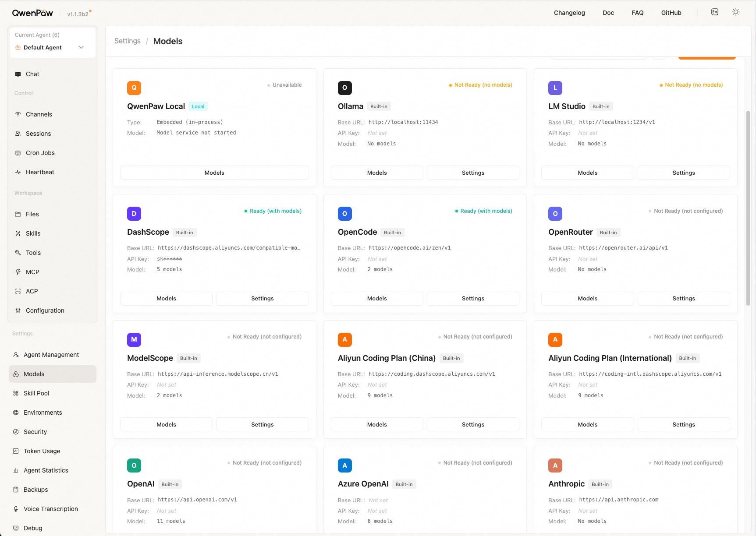Click the Anthropic A avatar icon

coord(555,465)
